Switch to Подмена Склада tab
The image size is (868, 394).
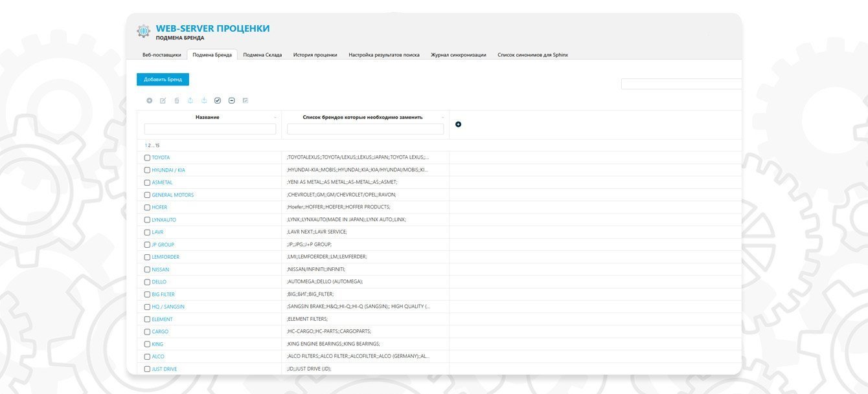coord(262,55)
